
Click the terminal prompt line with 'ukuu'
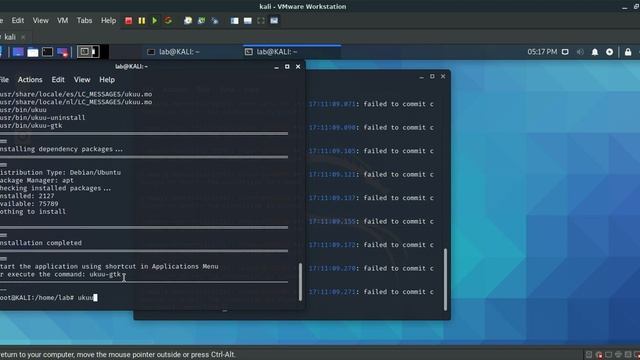click(x=49, y=298)
